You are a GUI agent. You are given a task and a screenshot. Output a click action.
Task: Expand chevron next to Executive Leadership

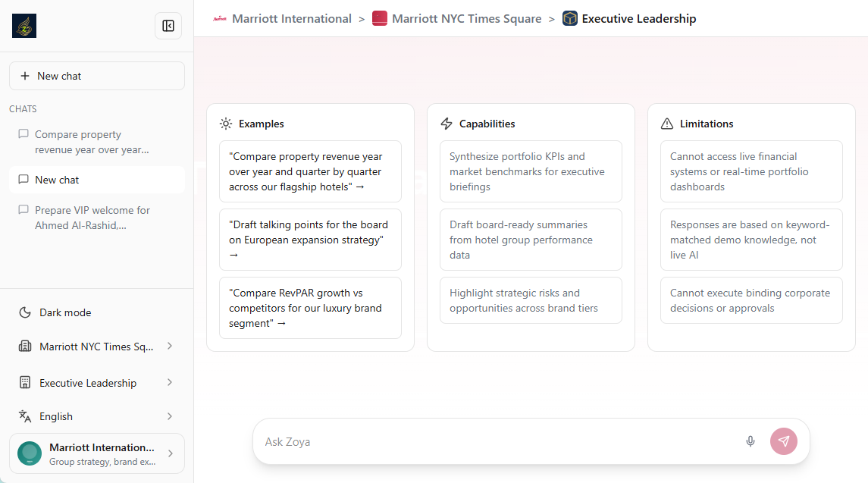(x=170, y=383)
